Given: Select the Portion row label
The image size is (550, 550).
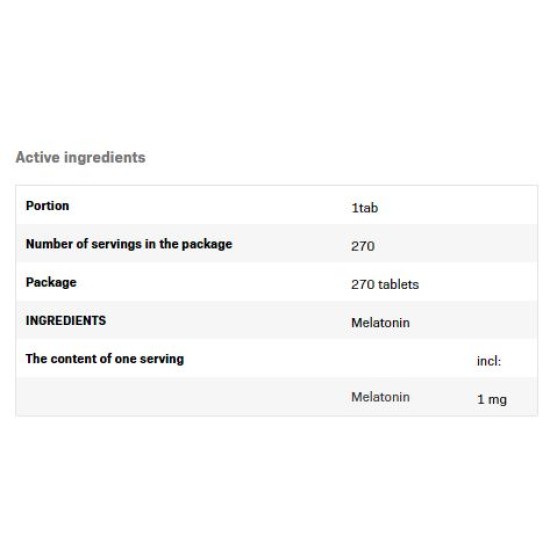Looking at the screenshot, I should pyautogui.click(x=47, y=206).
